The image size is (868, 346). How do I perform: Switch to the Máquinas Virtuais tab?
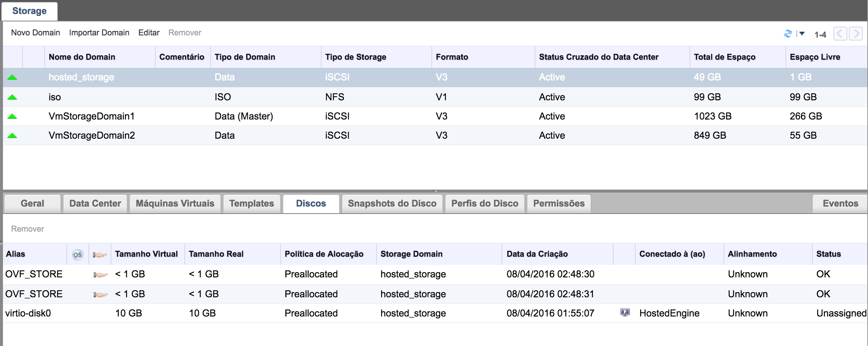(175, 204)
